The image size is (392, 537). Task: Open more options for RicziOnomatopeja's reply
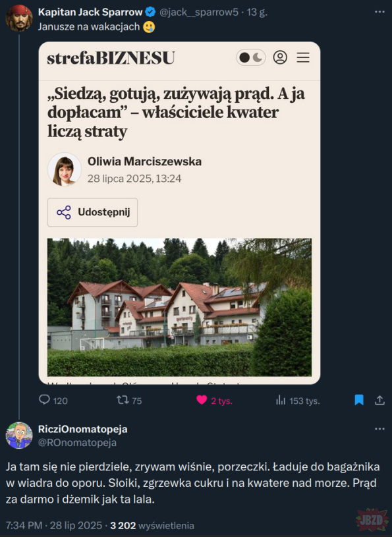coord(379,429)
